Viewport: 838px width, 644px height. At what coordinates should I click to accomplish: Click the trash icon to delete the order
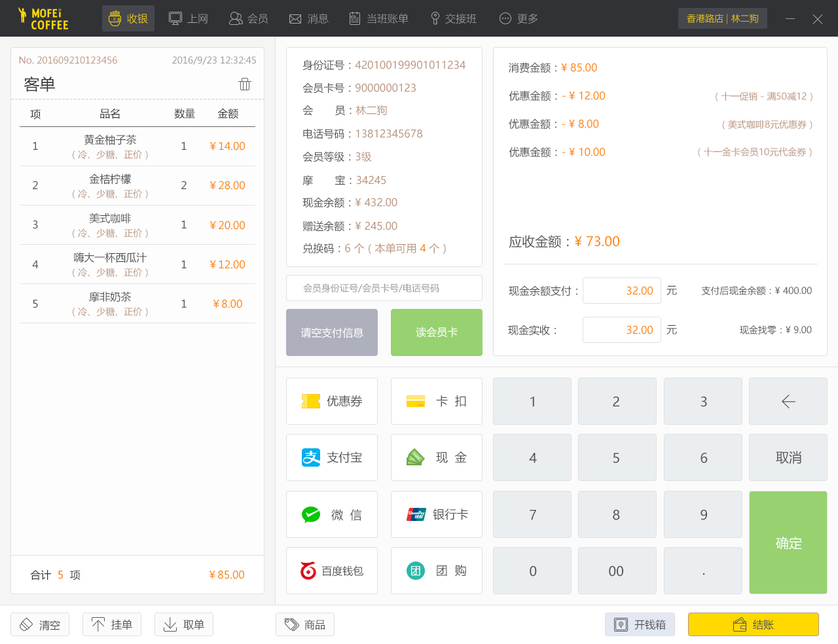tap(245, 84)
